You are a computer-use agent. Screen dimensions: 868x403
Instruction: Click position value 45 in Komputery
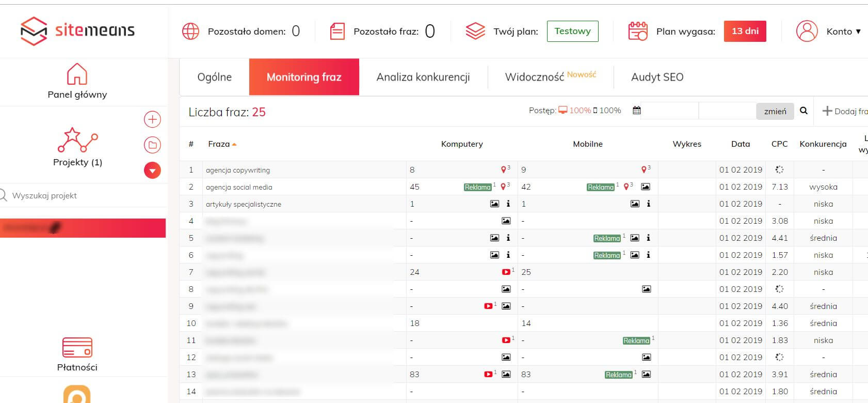click(414, 187)
